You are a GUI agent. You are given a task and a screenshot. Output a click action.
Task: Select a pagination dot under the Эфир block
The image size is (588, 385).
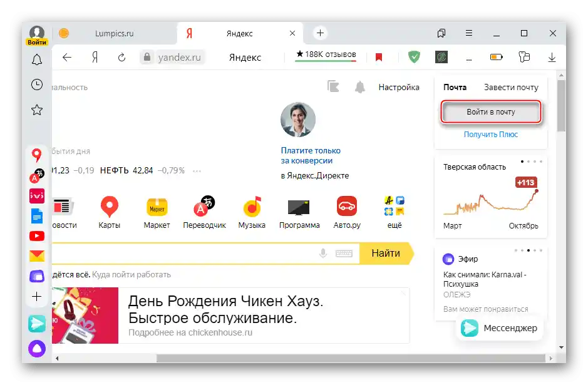pos(528,249)
